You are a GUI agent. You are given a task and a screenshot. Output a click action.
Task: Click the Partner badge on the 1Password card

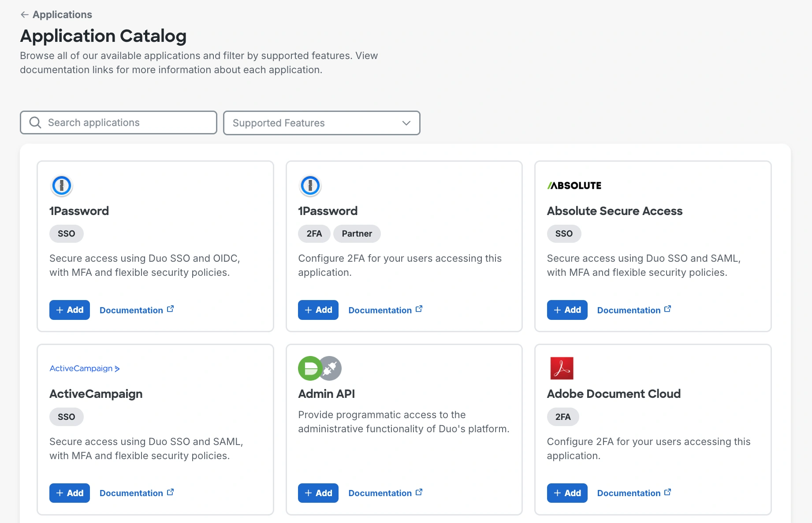tap(357, 234)
